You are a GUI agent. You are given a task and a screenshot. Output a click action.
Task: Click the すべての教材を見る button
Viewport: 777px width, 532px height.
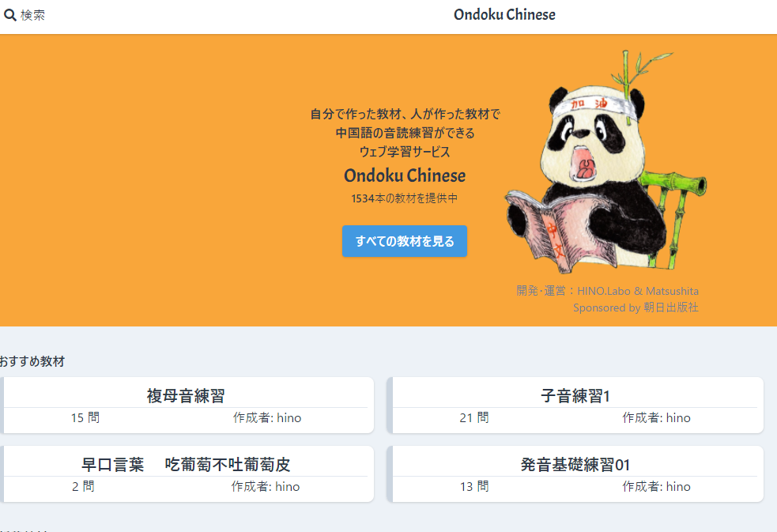tap(405, 241)
